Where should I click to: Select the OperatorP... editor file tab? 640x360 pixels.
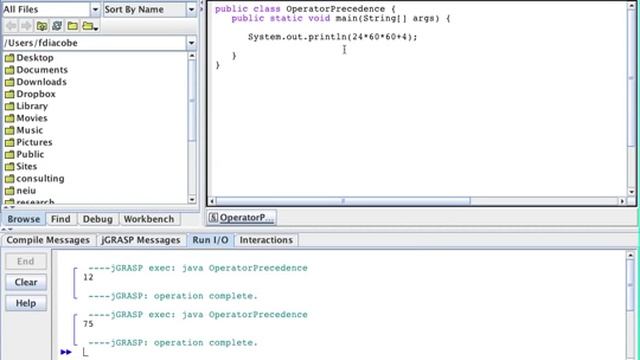coord(242,218)
